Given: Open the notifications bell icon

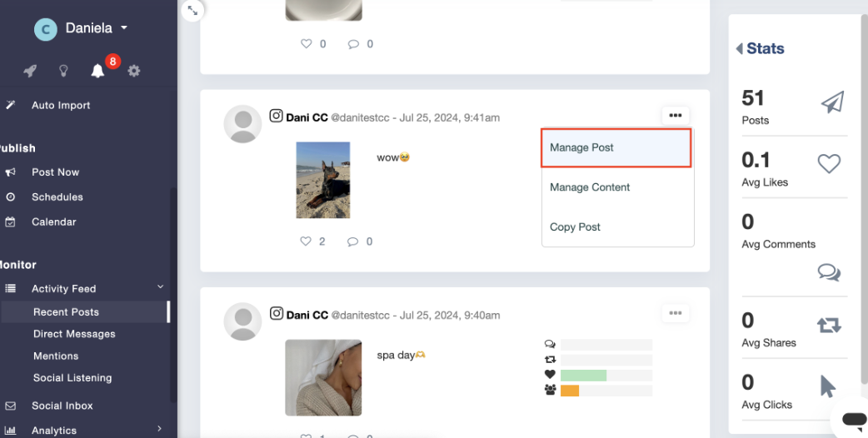Looking at the screenshot, I should tap(97, 71).
